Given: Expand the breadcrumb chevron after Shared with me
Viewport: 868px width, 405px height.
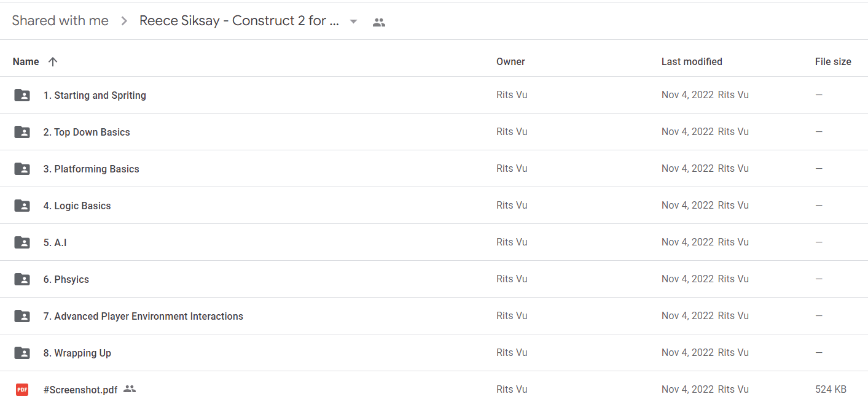Looking at the screenshot, I should coord(124,21).
